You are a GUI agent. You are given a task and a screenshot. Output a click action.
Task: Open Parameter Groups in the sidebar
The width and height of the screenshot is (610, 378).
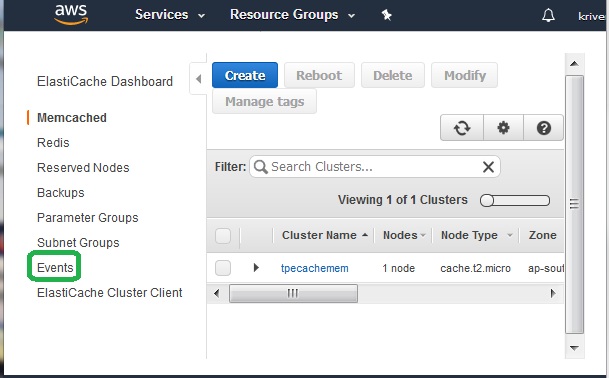tap(88, 217)
